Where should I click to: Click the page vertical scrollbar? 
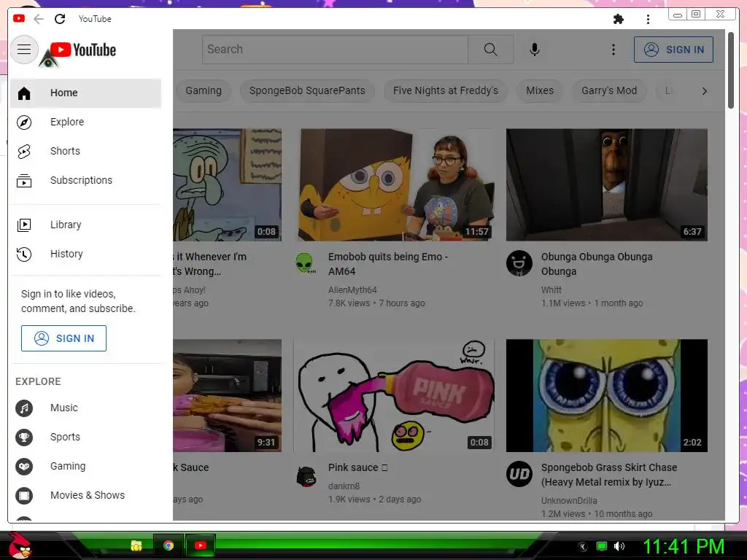[x=731, y=71]
